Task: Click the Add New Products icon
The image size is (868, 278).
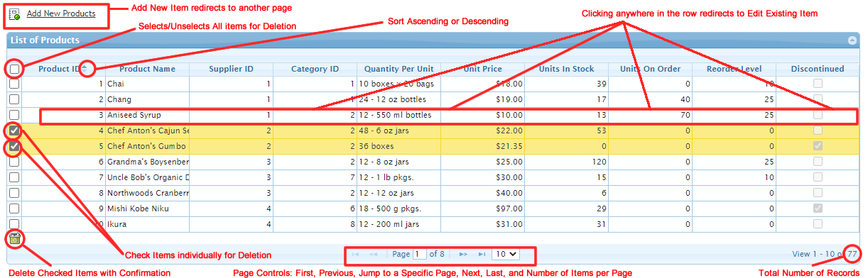Action: (14, 13)
